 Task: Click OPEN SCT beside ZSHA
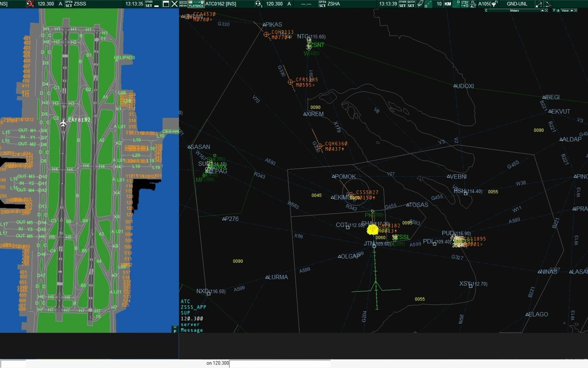[322, 4]
